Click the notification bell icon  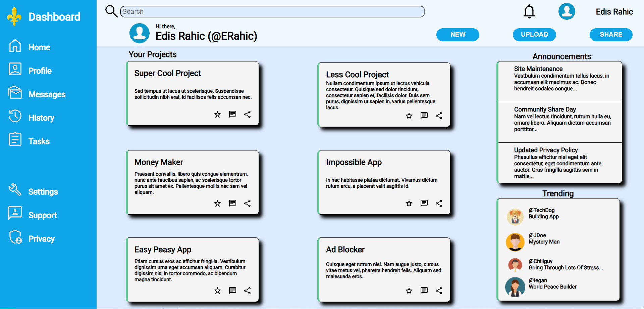pyautogui.click(x=529, y=12)
